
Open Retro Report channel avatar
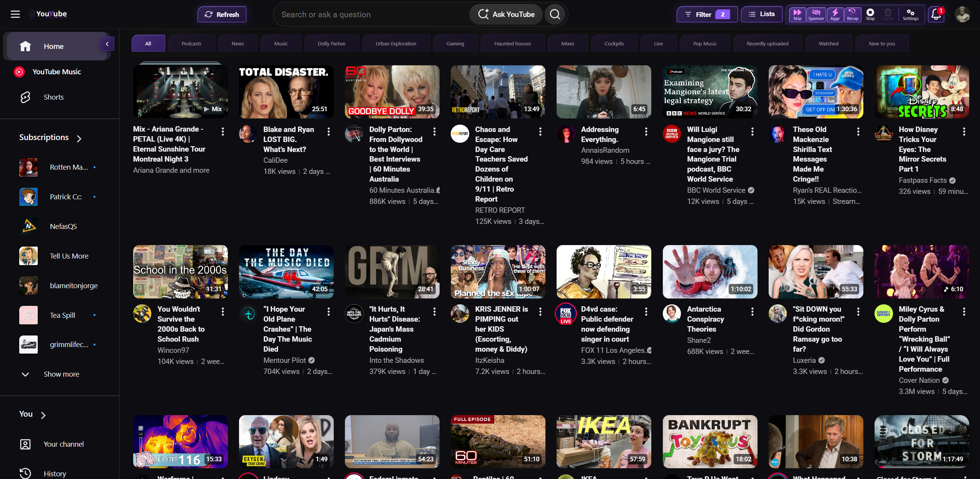460,134
